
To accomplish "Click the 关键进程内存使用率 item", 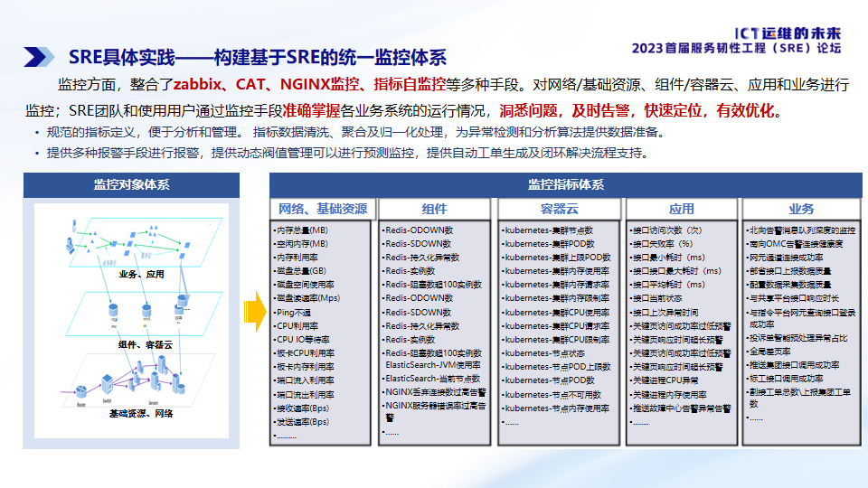I will (x=668, y=395).
